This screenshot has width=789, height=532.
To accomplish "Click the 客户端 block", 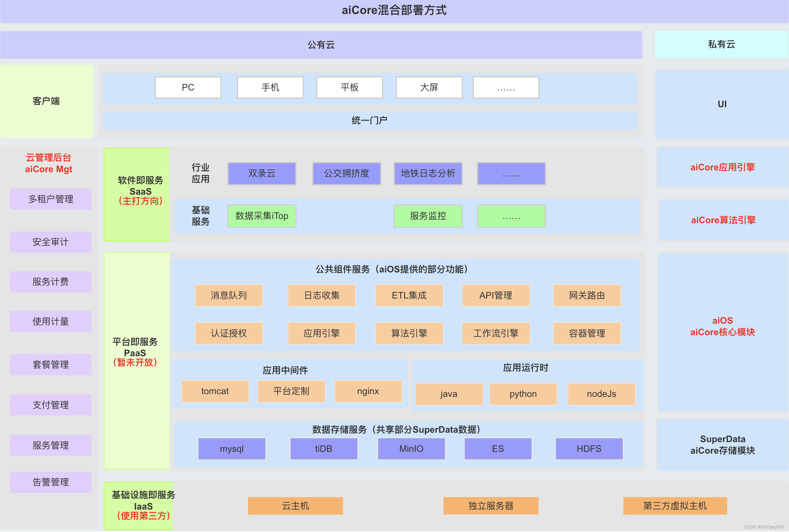I will point(47,101).
